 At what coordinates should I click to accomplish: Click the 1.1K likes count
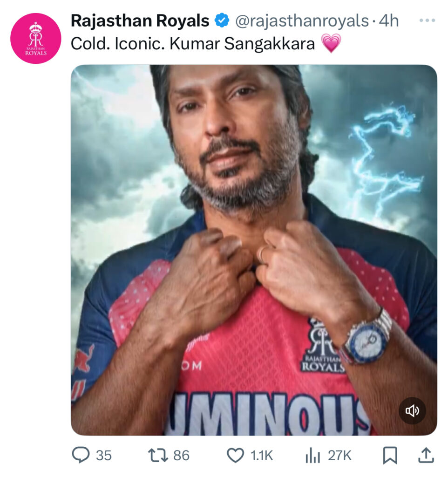[x=262, y=456]
